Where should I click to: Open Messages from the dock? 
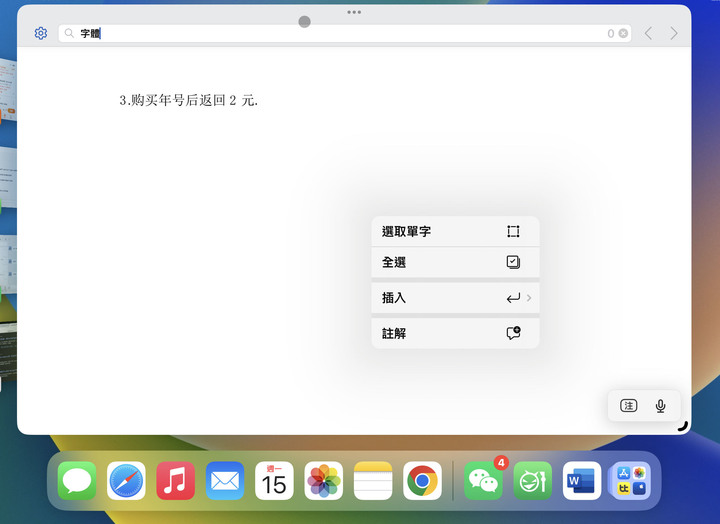(x=77, y=481)
